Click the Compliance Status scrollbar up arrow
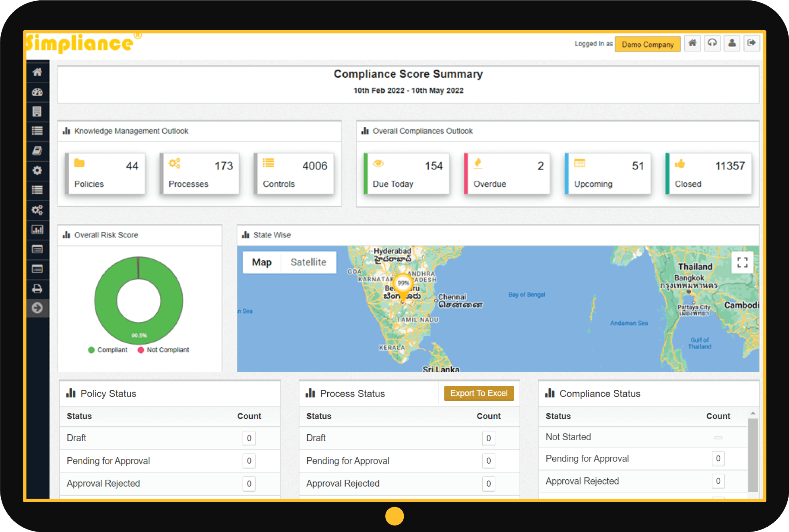This screenshot has height=532, width=789. point(753,413)
